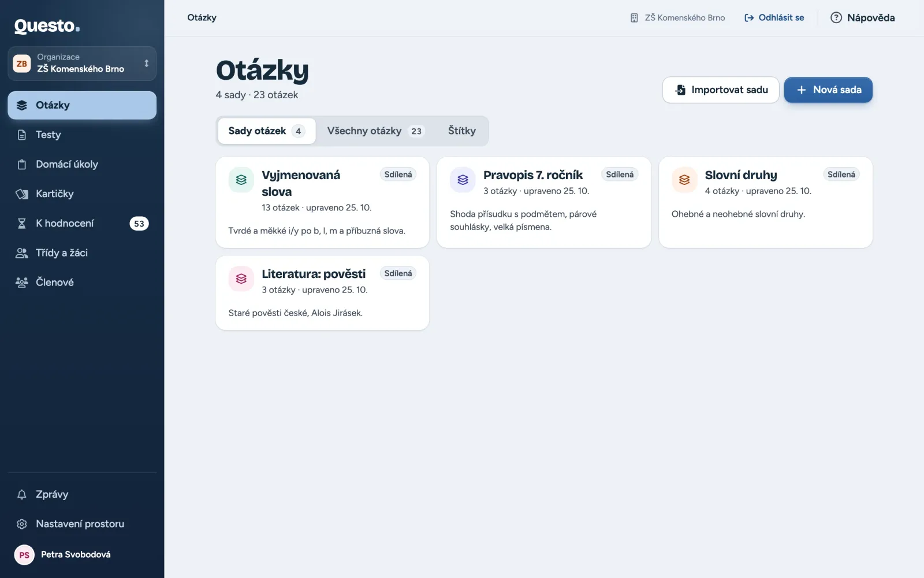Click the Zprávy bell icon
Viewport: 924px width, 578px height.
coord(22,494)
